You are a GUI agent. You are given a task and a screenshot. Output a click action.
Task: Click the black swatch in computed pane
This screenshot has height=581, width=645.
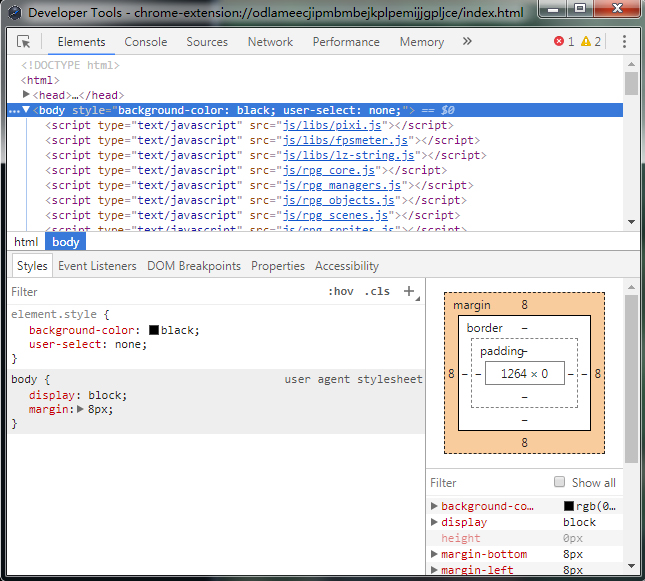[568, 506]
